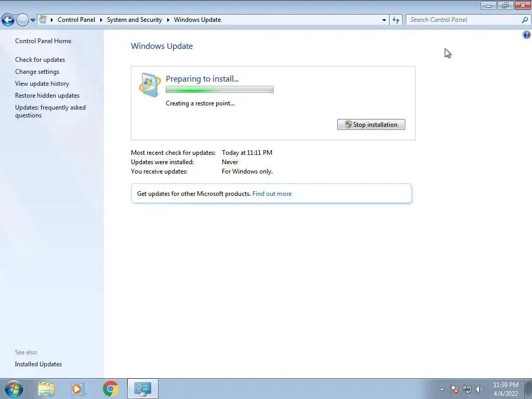The image size is (532, 399).
Task: Click the Find out more link
Action: click(x=272, y=194)
